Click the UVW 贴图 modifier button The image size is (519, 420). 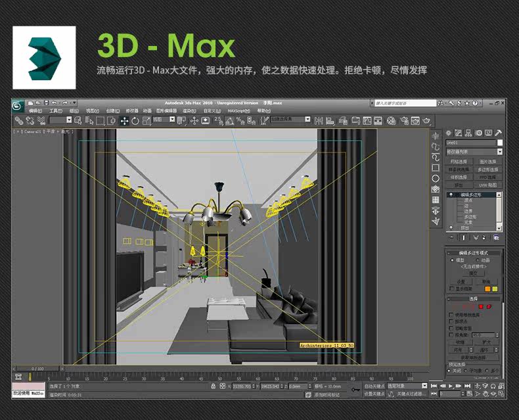point(487,185)
